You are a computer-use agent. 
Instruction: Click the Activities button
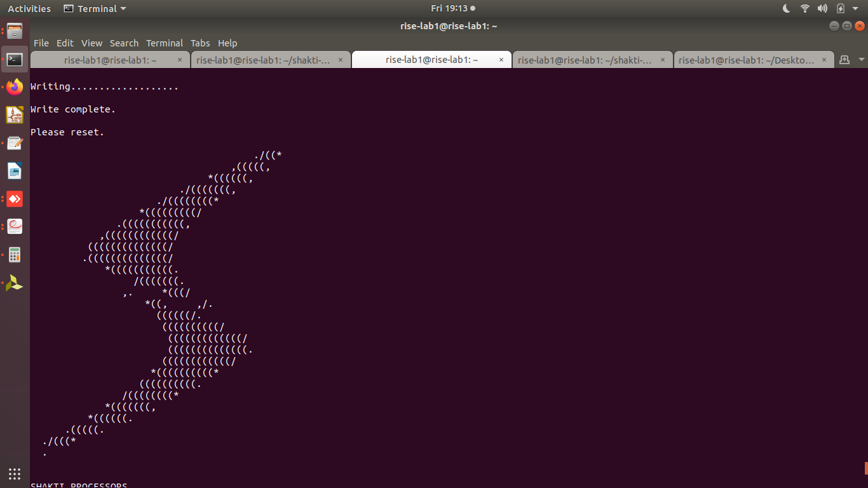tap(29, 8)
